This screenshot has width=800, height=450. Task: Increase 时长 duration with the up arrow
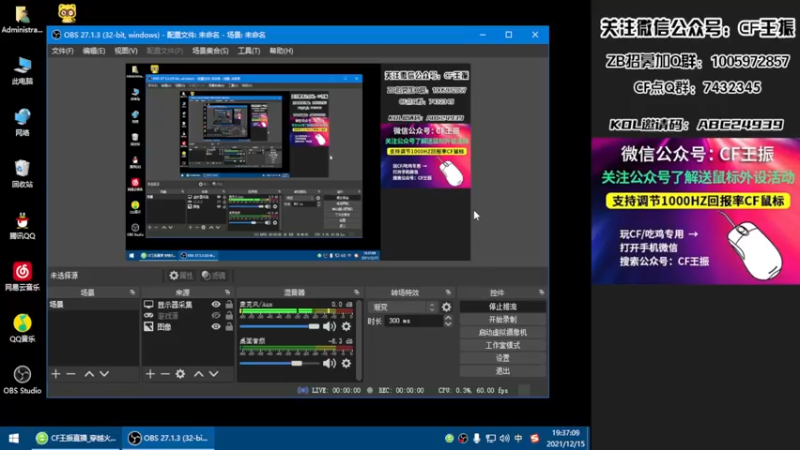448,318
